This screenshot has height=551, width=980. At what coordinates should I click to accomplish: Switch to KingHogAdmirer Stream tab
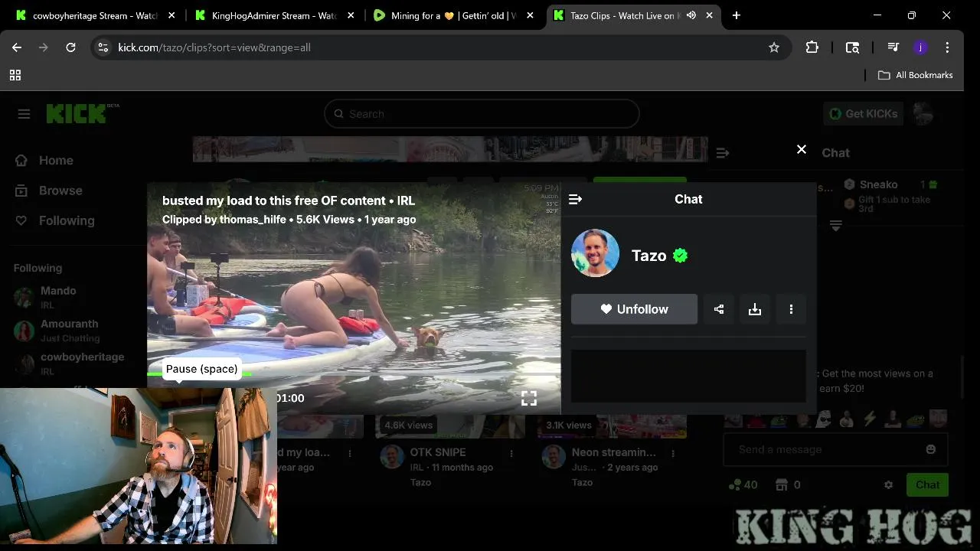click(273, 15)
